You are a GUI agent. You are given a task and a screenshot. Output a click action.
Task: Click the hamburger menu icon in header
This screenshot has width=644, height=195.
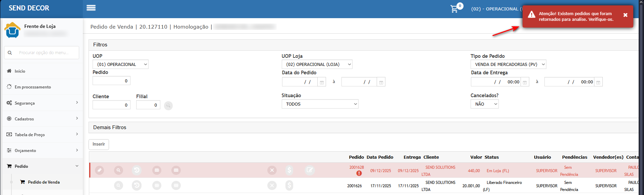[91, 8]
